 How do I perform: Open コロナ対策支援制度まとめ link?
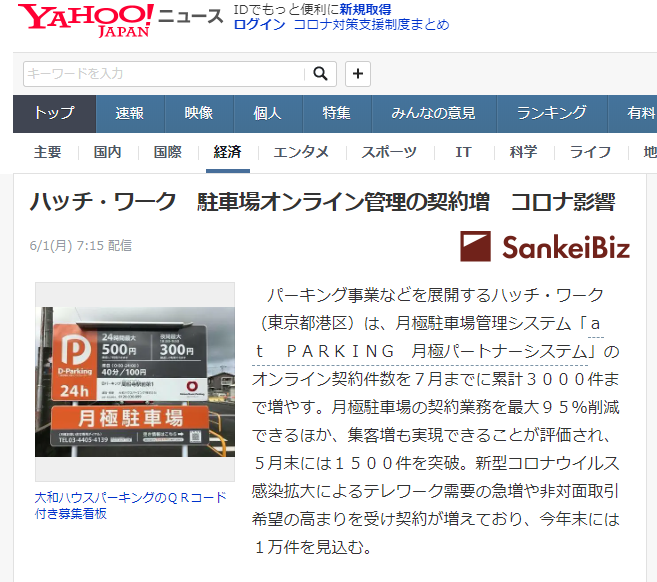371,25
